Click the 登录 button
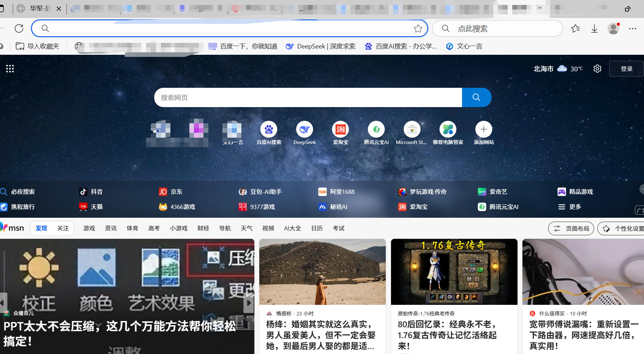The width and height of the screenshot is (644, 354). [626, 68]
